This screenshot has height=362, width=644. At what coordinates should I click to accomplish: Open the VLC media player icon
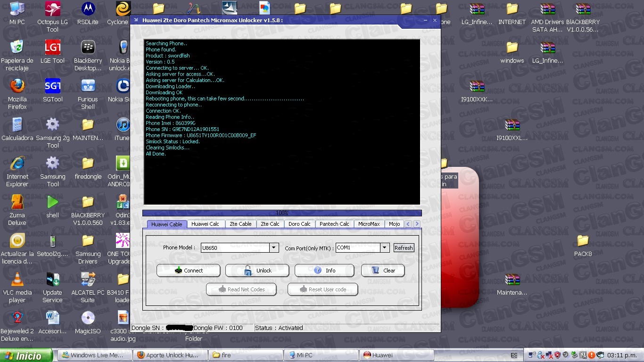click(x=17, y=288)
